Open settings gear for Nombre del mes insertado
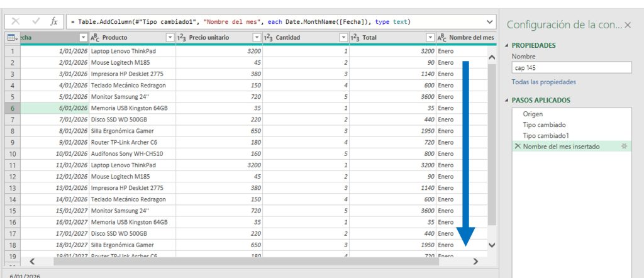The image size is (644, 278). tap(625, 146)
